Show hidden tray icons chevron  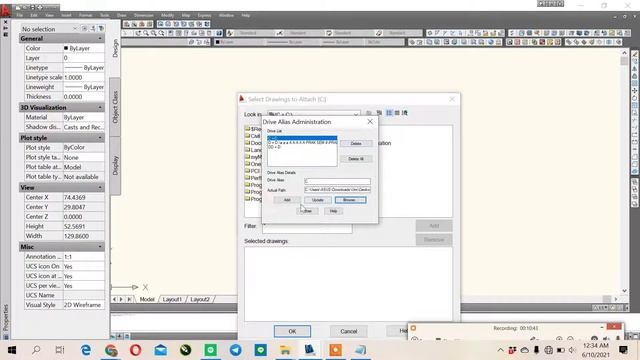click(x=500, y=350)
